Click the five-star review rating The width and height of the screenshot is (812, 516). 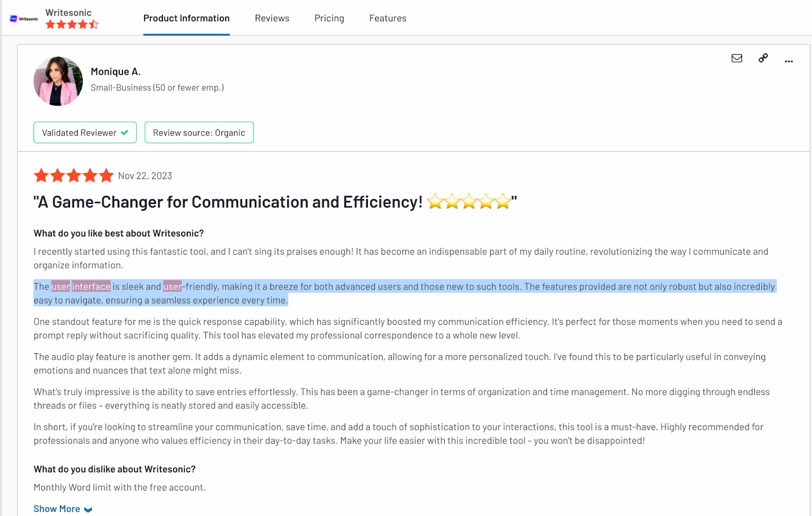tap(74, 176)
